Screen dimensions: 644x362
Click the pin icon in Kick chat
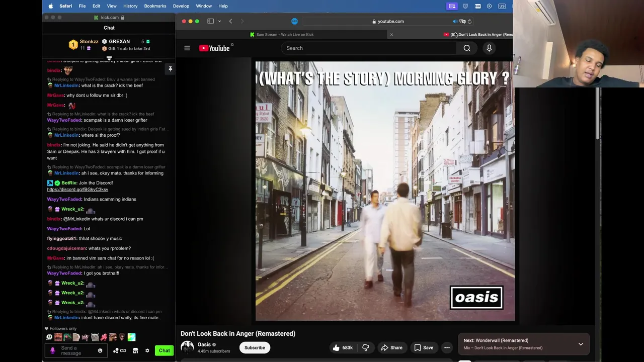pos(170,69)
